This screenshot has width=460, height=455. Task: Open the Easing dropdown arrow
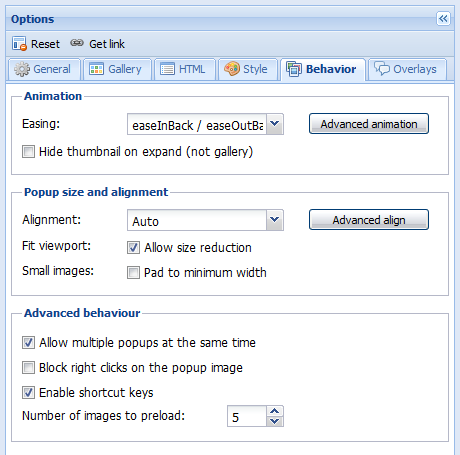(x=275, y=124)
